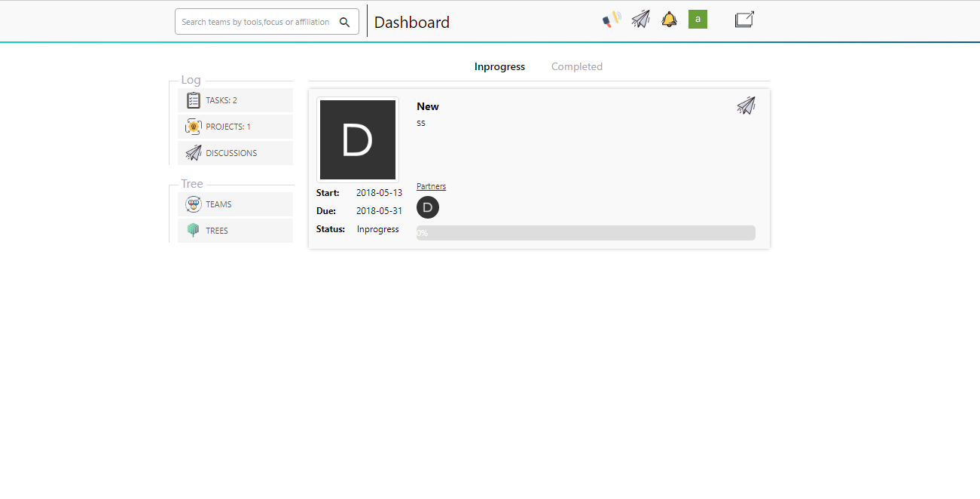980x499 pixels.
Task: Switch to the Completed tab
Action: tap(576, 66)
